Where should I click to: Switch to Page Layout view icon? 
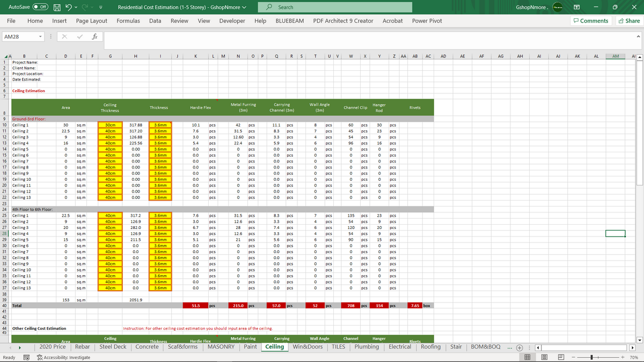(544, 357)
